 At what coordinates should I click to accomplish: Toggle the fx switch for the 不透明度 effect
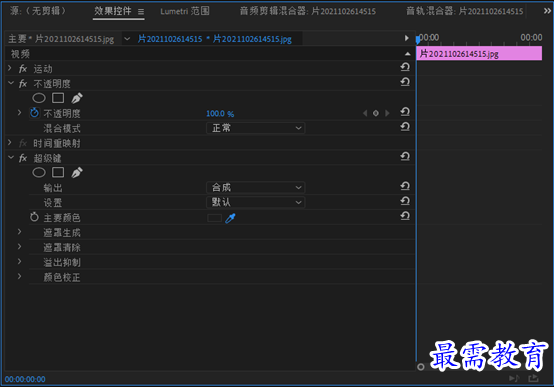pyautogui.click(x=23, y=83)
